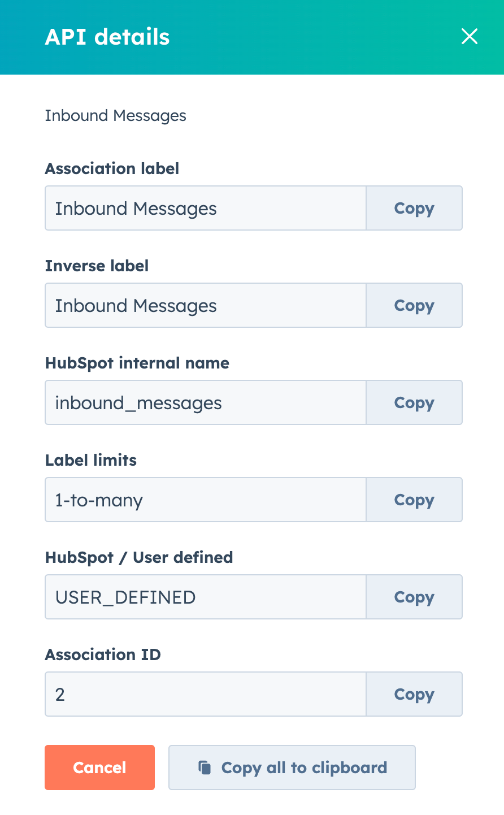The image size is (504, 815).
Task: Copy the HubSpot / User defined value
Action: (414, 597)
